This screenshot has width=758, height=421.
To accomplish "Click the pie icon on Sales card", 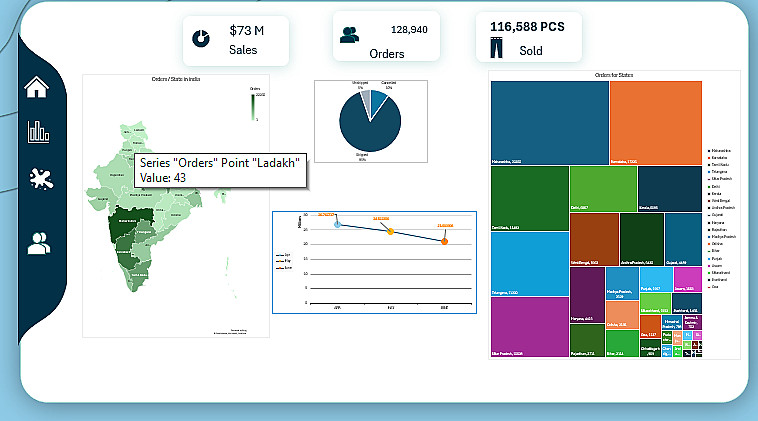I will click(201, 39).
